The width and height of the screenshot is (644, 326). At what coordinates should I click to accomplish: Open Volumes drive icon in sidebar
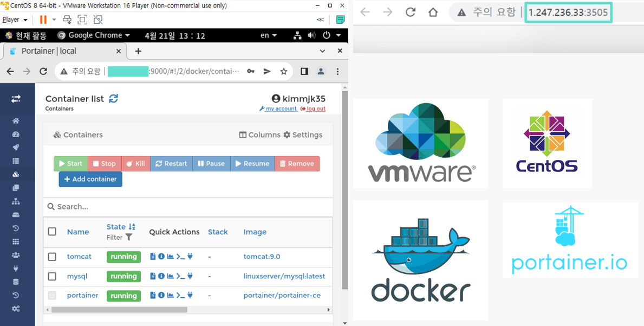pyautogui.click(x=16, y=215)
